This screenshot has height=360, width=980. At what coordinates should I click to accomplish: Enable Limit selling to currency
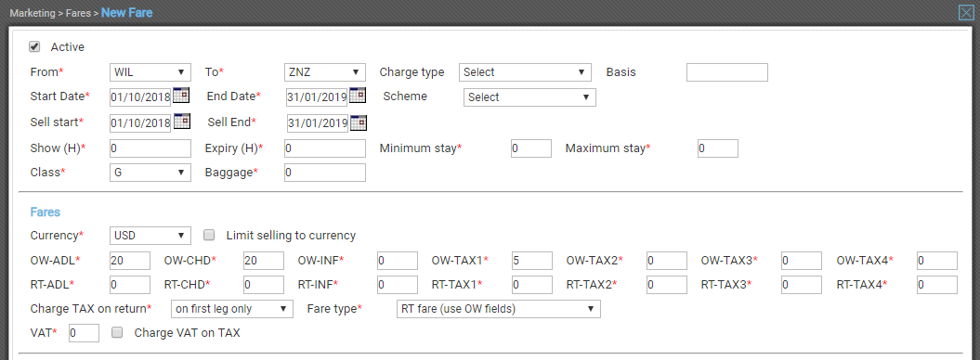[x=210, y=236]
